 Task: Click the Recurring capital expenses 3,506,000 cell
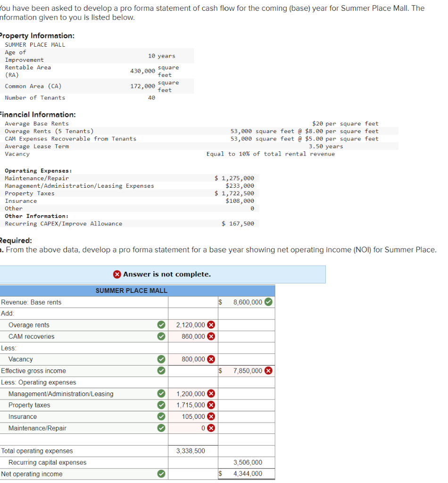click(246, 462)
